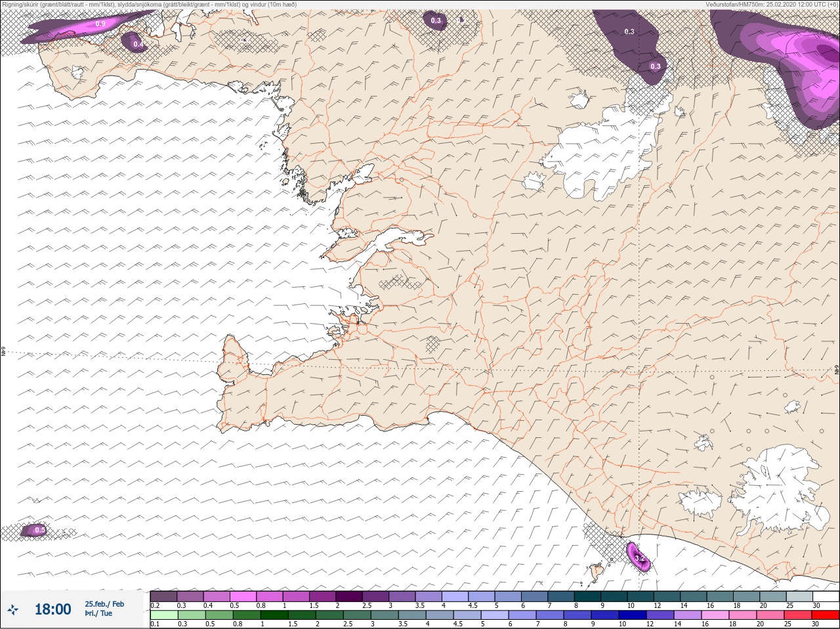
Task: Select the bright pink 0.5 swatch in the snow legend
Action: pyautogui.click(x=242, y=596)
